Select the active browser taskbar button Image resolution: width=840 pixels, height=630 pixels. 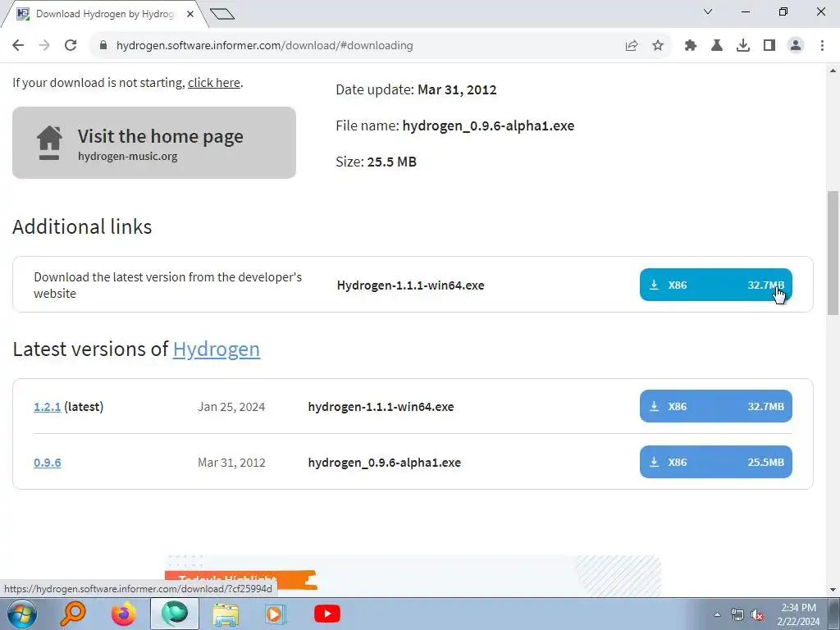(x=175, y=614)
